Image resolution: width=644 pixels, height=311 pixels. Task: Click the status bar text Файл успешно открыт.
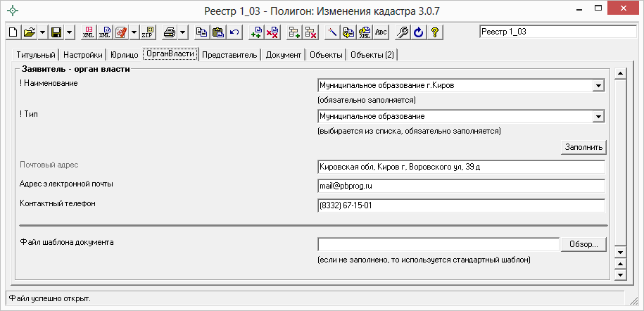point(49,298)
